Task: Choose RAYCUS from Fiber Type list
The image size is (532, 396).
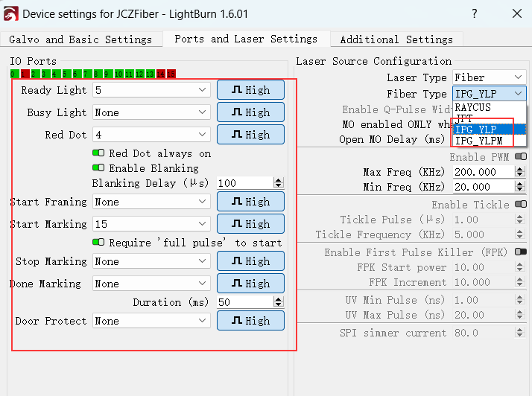Action: point(490,107)
